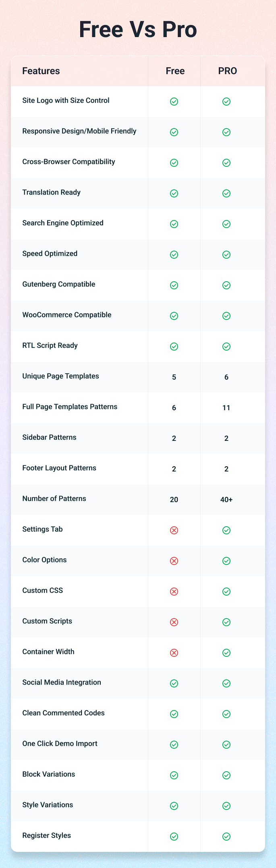Click the PRO checkmark for Register Styles

click(226, 837)
